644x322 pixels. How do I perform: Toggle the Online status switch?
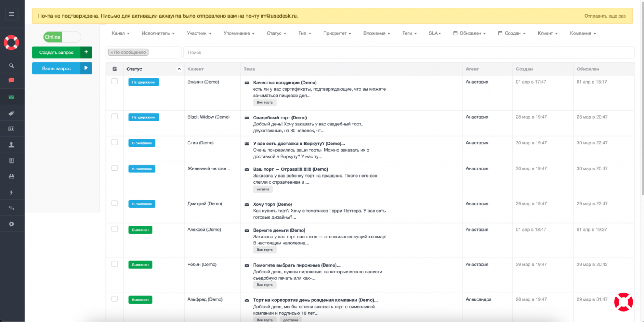62,37
